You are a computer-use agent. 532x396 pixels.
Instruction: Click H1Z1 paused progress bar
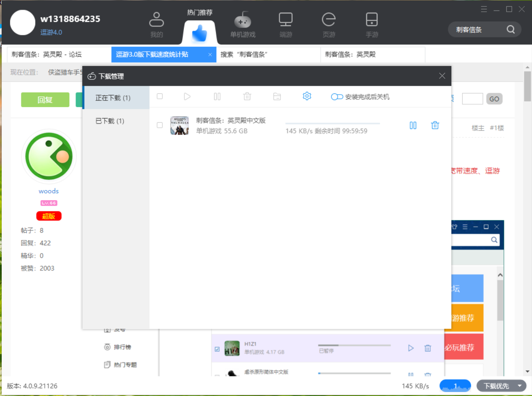click(x=354, y=345)
